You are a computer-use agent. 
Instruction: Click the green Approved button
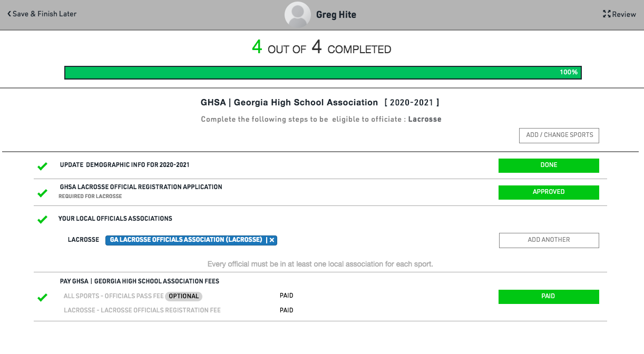click(x=549, y=192)
